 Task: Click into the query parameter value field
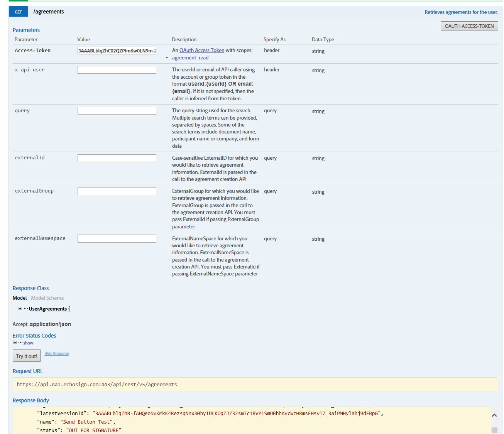coord(117,110)
